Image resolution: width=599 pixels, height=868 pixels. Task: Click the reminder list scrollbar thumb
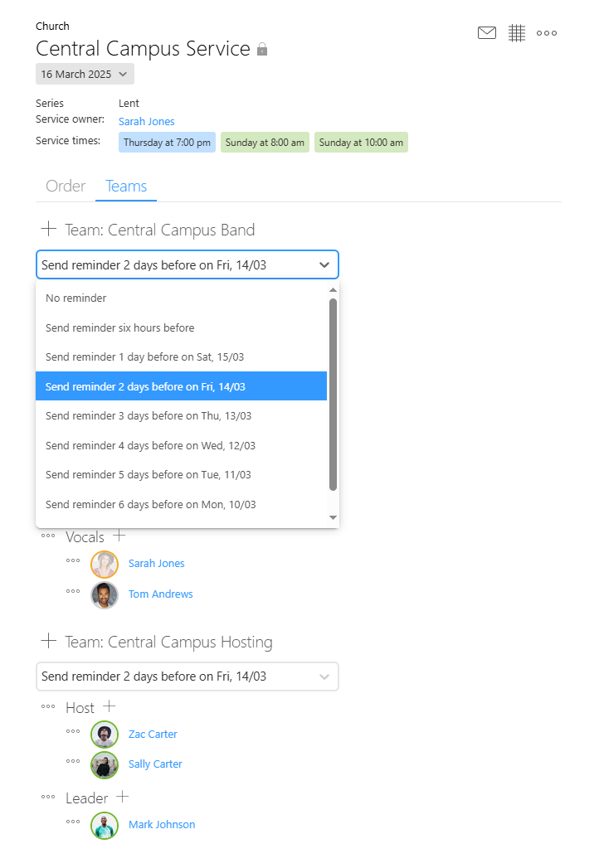coord(333,395)
